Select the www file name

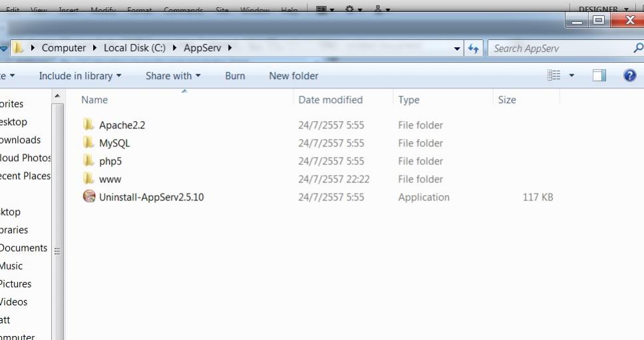pyautogui.click(x=110, y=180)
